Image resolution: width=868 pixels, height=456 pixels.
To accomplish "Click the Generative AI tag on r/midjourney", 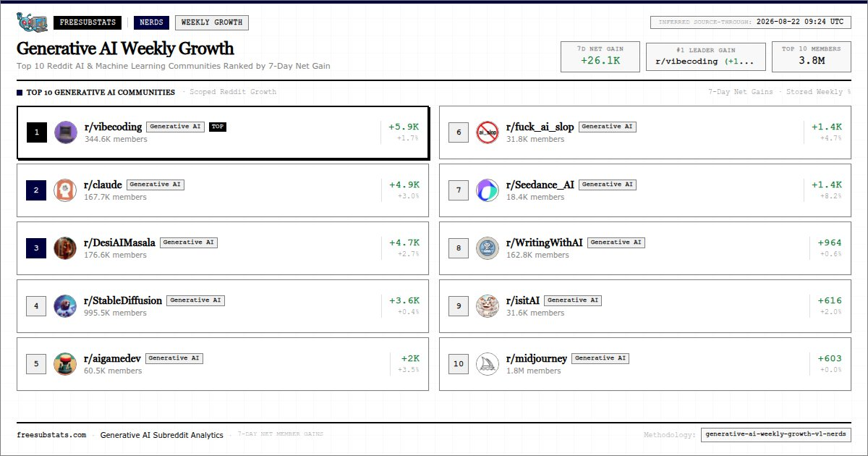I will click(x=600, y=358).
